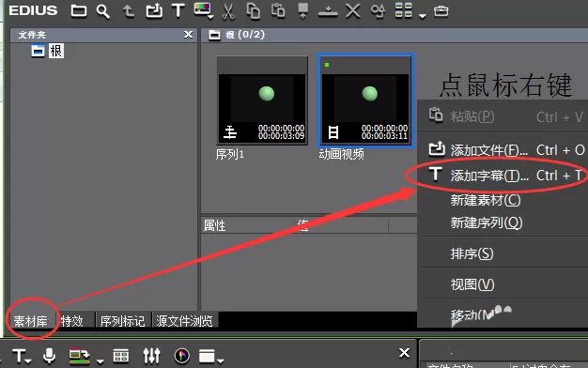588x368 pixels.
Task: Click the timeline grid layout icon
Action: (121, 356)
